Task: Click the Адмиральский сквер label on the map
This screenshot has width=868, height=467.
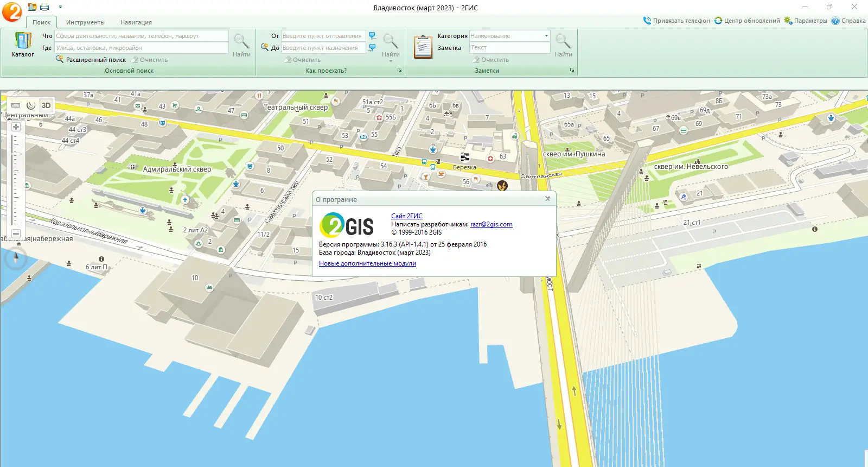Action: coord(177,169)
